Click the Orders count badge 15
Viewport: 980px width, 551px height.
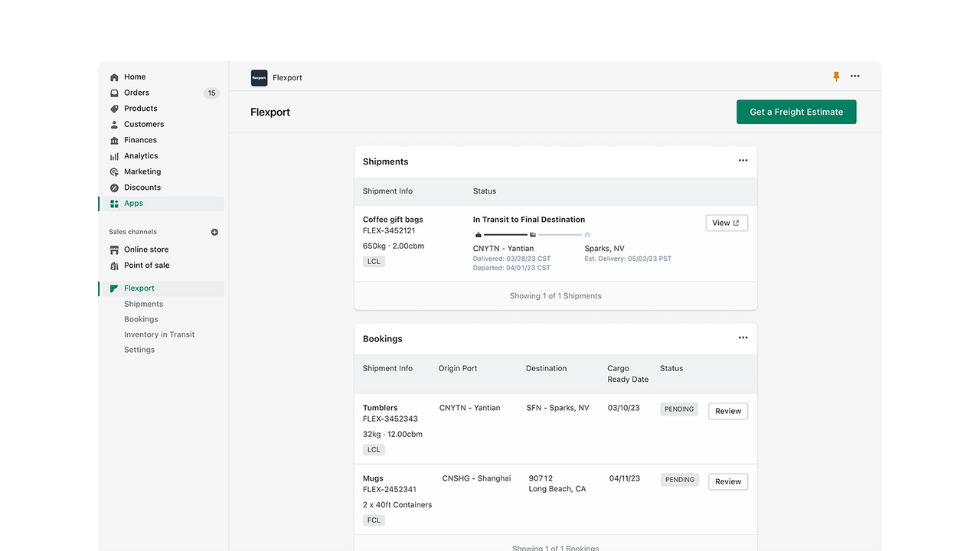pyautogui.click(x=211, y=93)
